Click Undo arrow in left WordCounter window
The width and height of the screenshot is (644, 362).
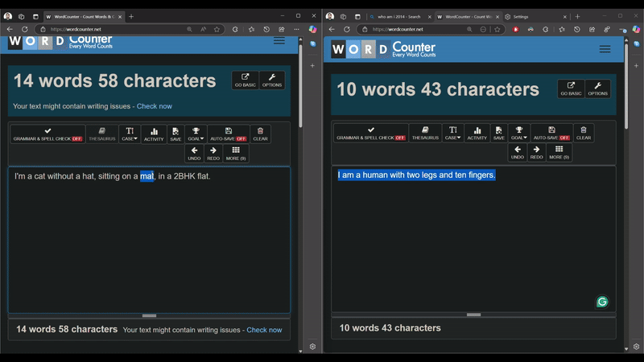pos(194,153)
